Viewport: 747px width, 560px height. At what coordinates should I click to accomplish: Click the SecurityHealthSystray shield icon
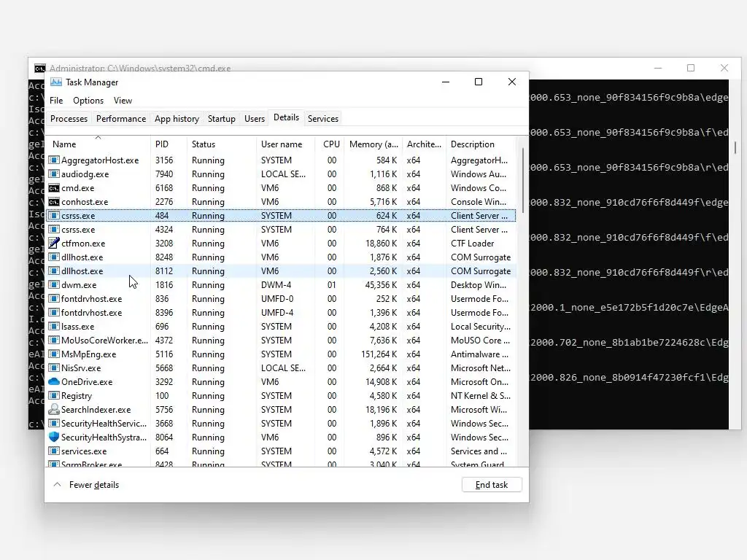pos(54,437)
